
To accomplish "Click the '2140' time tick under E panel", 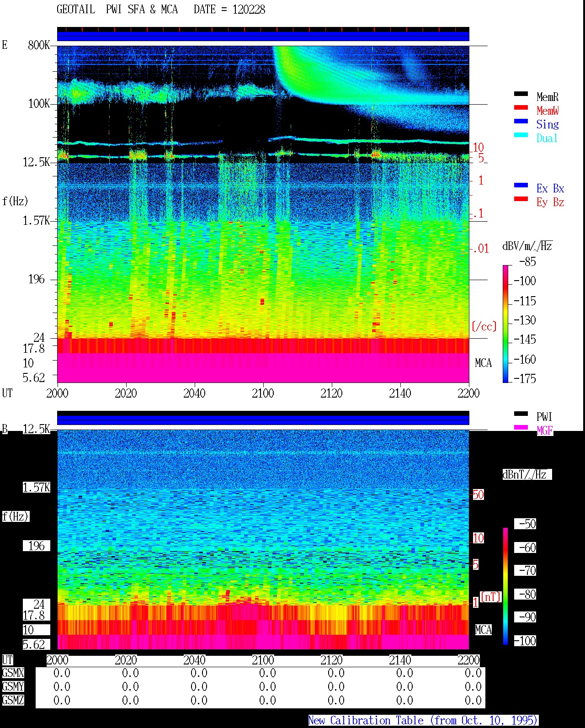I will (400, 393).
